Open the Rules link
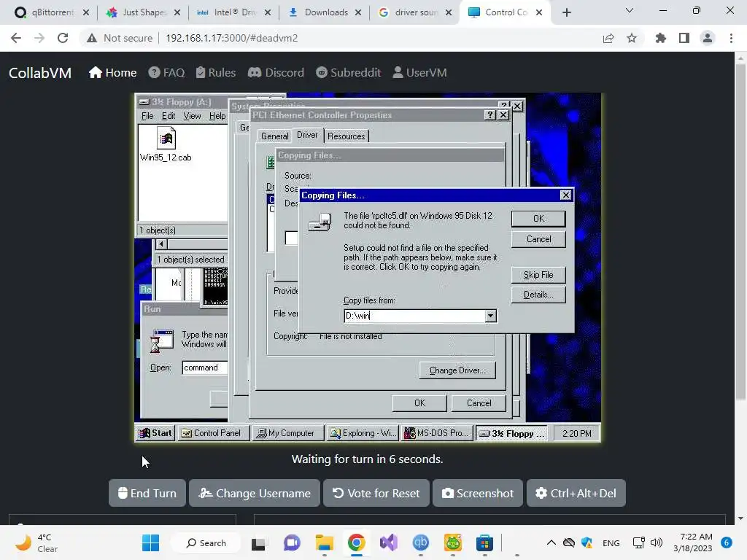The height and width of the screenshot is (560, 747). coord(216,73)
